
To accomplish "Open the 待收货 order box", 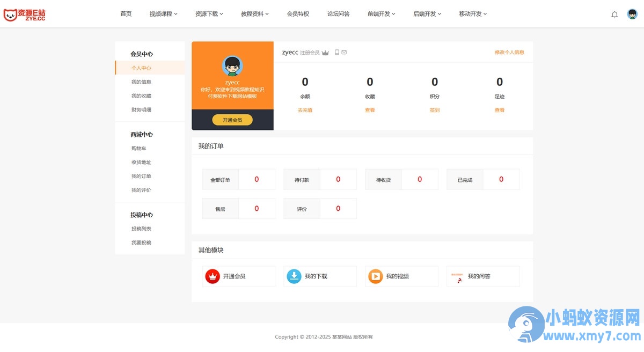I will click(x=402, y=180).
